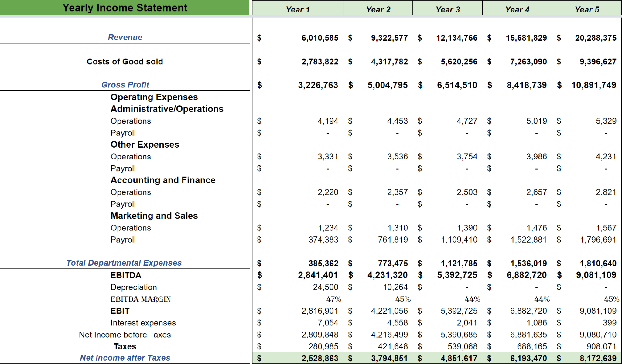Select Year 1 net income 2,528,863
The image size is (622, 364).
(320, 358)
